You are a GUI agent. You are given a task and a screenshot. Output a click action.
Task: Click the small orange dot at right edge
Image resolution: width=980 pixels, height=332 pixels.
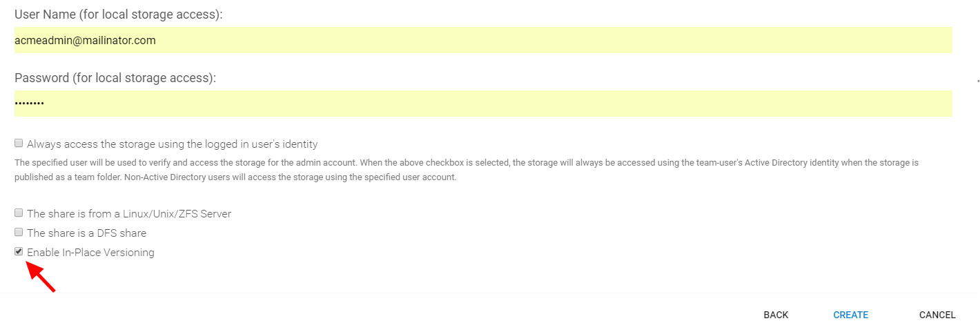point(978,81)
